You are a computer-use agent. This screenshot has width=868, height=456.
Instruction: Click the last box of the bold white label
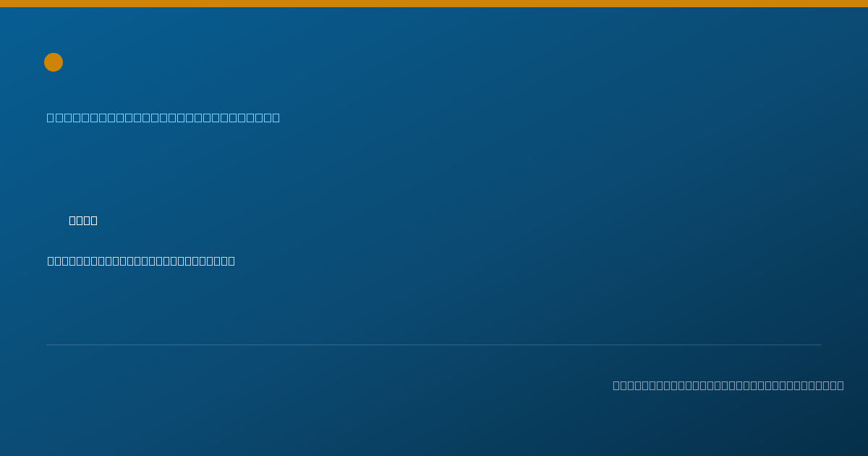point(94,220)
